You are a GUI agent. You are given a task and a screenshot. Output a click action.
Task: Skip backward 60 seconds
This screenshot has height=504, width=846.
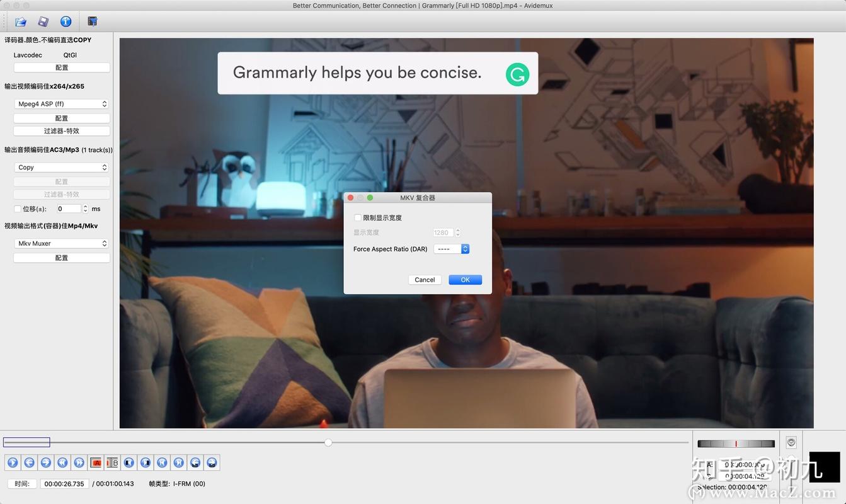pos(195,462)
